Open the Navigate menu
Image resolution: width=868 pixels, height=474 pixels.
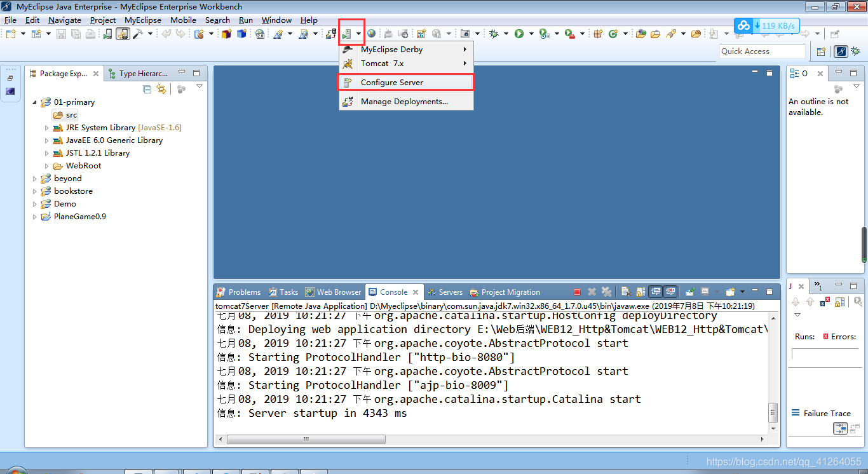[x=65, y=20]
